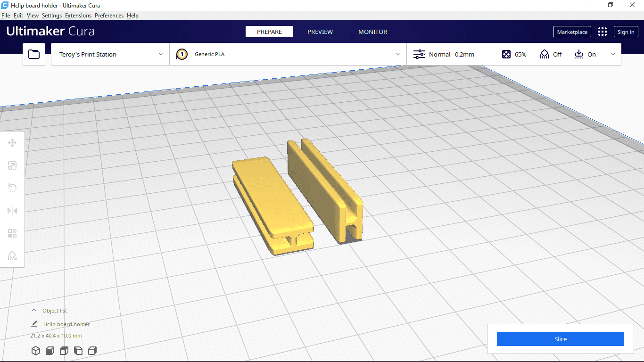Open Per Model Settings tool
644x362 pixels.
click(12, 233)
